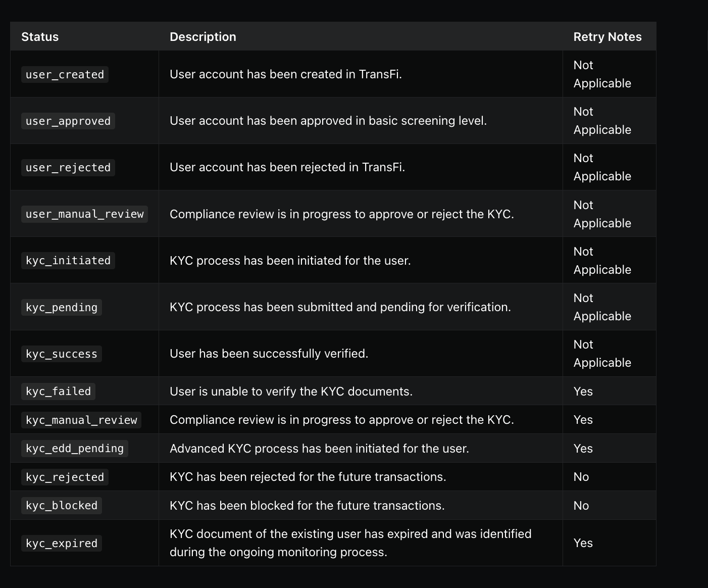Screen dimensions: 708x588
Task: Click the kyc_failed description text
Action: 291,391
